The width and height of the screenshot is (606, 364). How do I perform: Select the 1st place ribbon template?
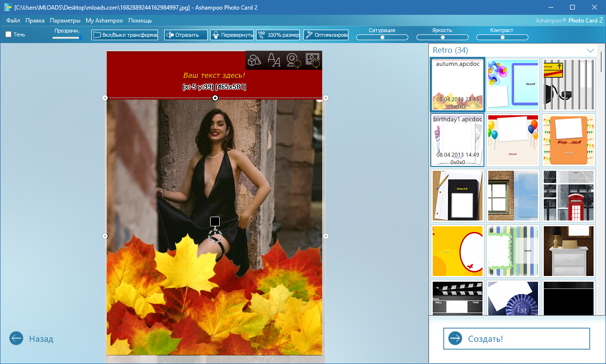pos(513,298)
